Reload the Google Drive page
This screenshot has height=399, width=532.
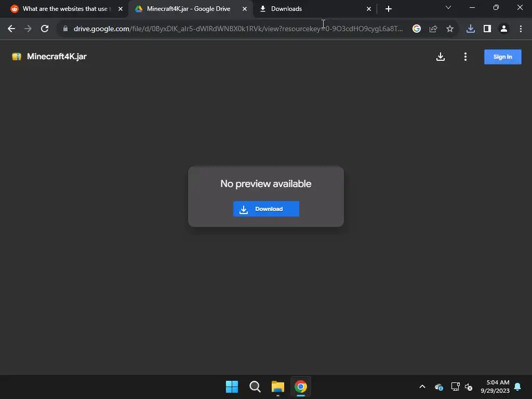45,29
